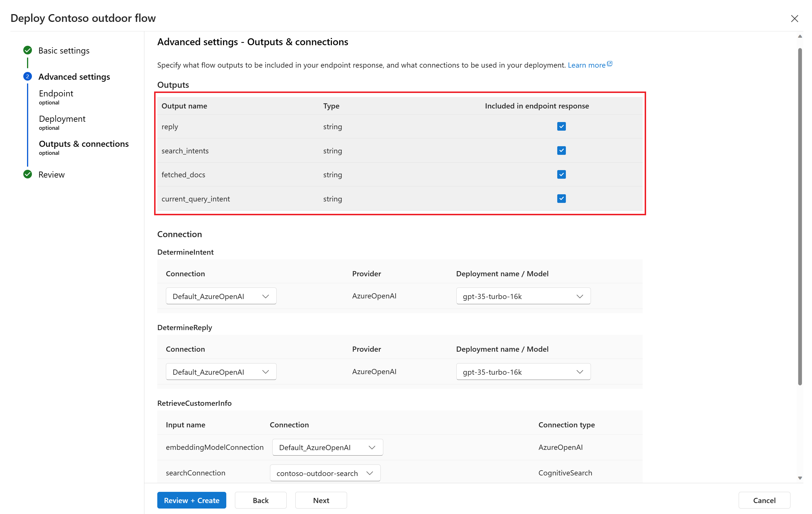Click the 'Output name' column header
This screenshot has height=514, width=812.
click(184, 106)
